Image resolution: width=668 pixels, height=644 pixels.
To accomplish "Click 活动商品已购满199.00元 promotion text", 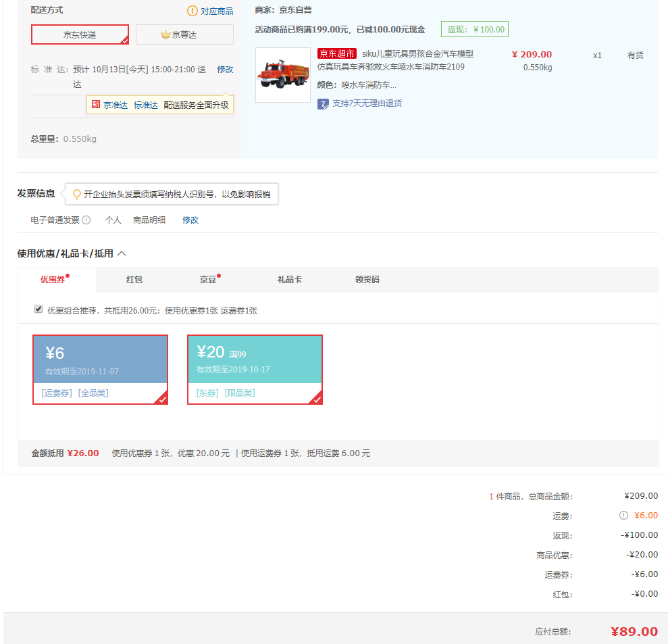I will click(x=340, y=30).
